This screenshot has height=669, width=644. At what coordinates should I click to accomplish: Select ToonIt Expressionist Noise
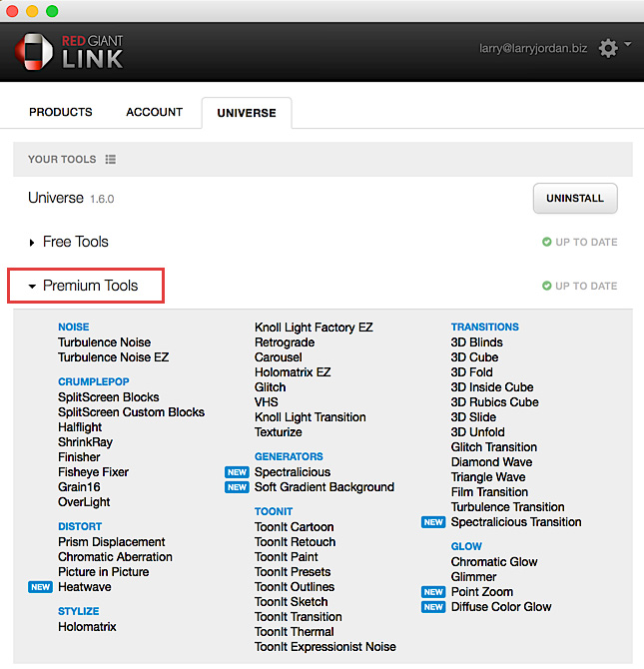325,646
